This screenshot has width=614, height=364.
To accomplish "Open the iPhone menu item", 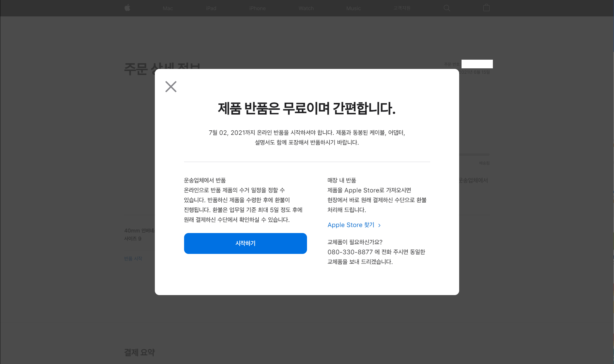I will (x=257, y=8).
